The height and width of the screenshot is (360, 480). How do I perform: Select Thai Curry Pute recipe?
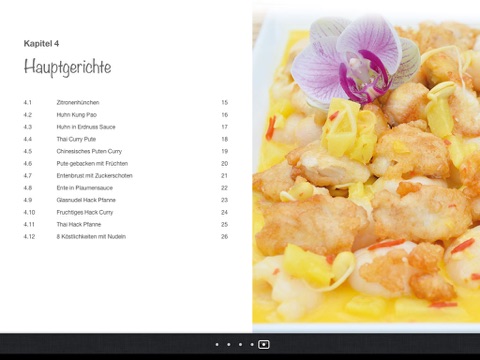coord(76,139)
